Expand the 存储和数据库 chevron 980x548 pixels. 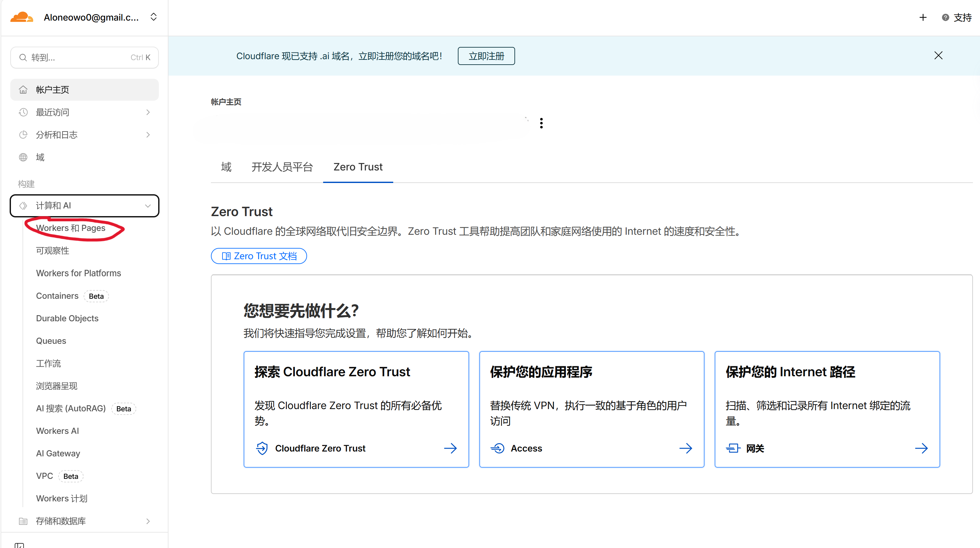[148, 521]
